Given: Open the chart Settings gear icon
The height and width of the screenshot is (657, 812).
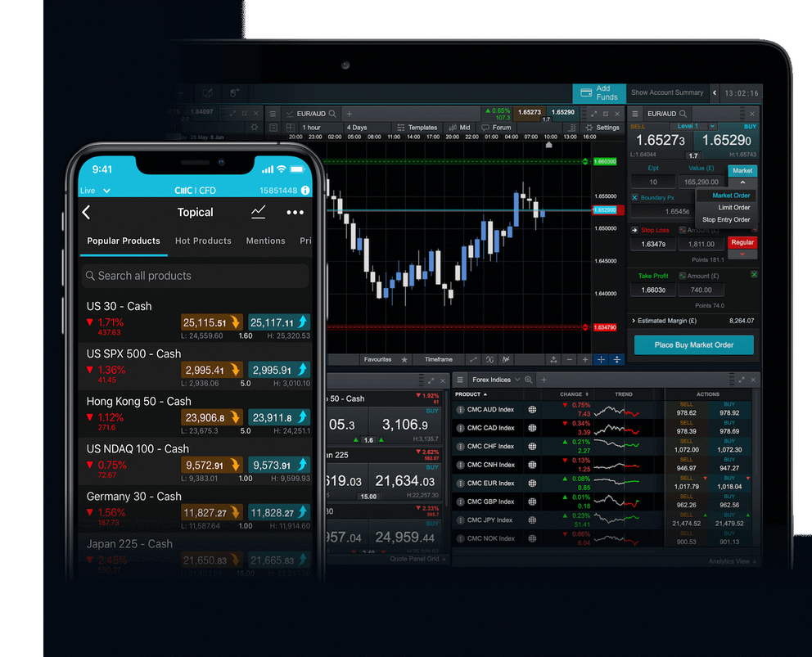Looking at the screenshot, I should click(589, 128).
